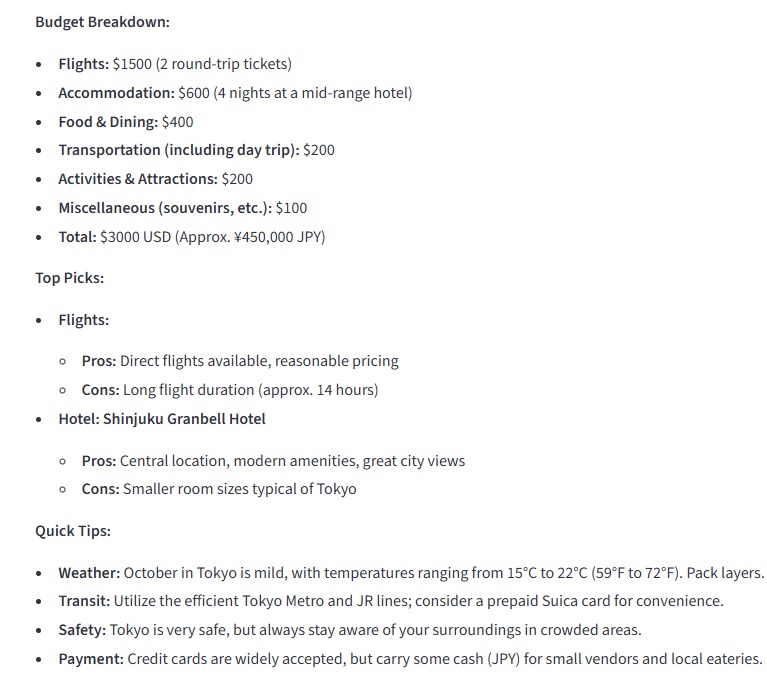
Task: Click the smaller room sizes Cons line
Action: (219, 489)
